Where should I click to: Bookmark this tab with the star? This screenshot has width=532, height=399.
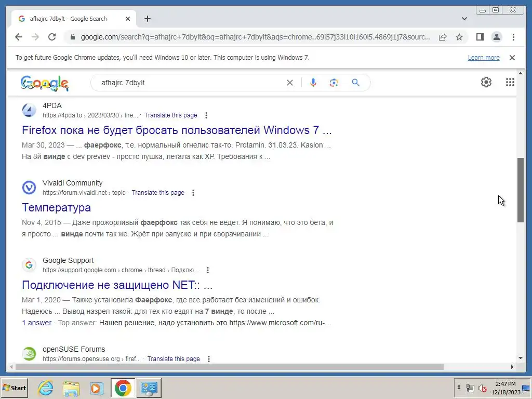459,37
